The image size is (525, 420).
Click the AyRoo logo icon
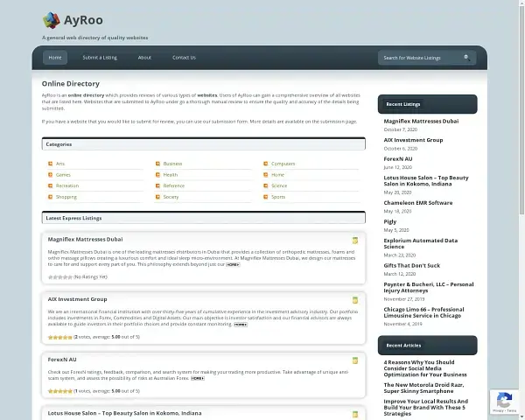pos(52,20)
